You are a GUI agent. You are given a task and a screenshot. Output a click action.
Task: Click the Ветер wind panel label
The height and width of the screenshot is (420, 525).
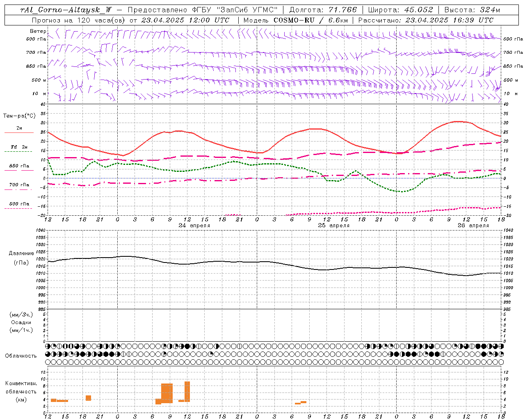(38, 31)
